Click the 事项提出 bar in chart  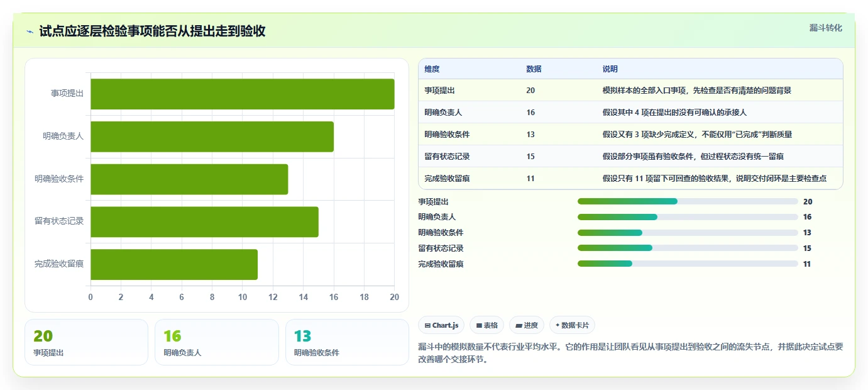(243, 94)
